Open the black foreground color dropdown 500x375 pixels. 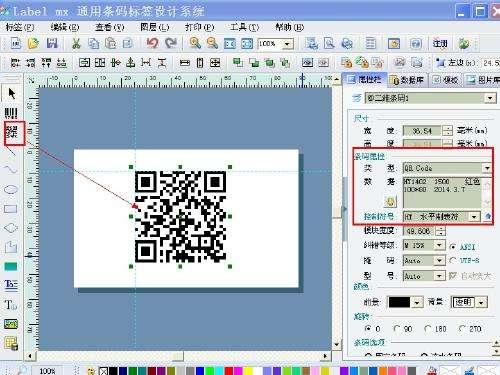click(417, 303)
